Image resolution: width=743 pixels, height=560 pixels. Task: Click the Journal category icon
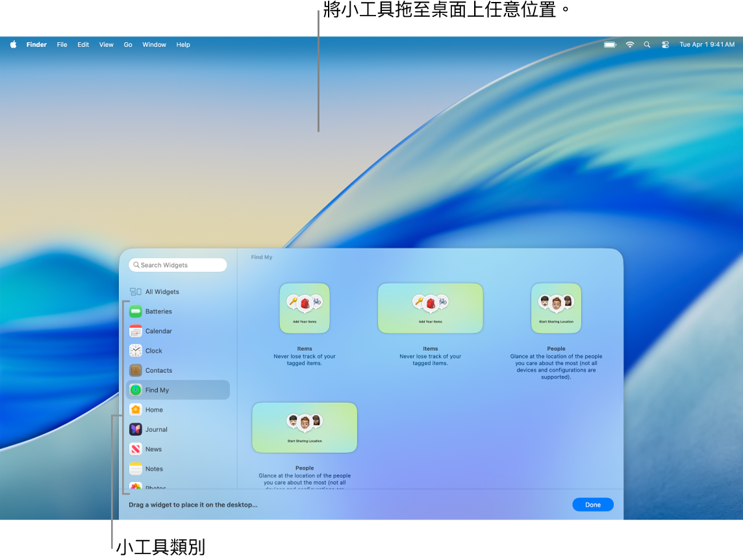tap(136, 429)
